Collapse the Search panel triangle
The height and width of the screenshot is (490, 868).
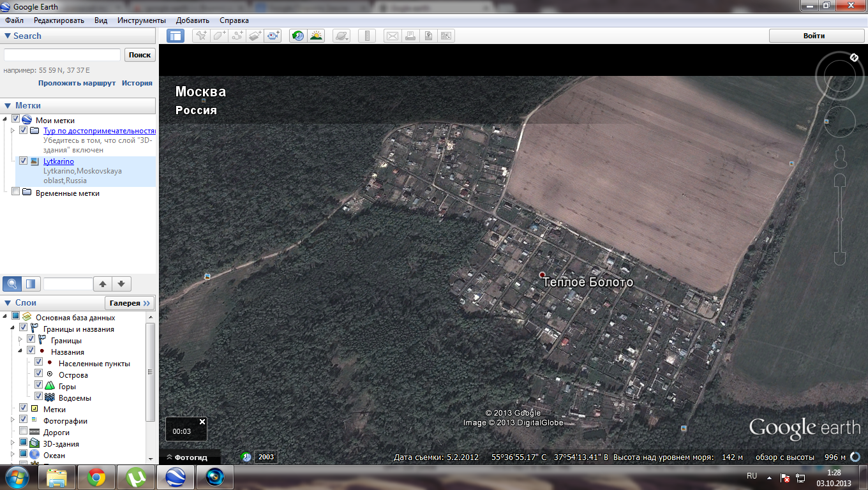click(x=7, y=36)
